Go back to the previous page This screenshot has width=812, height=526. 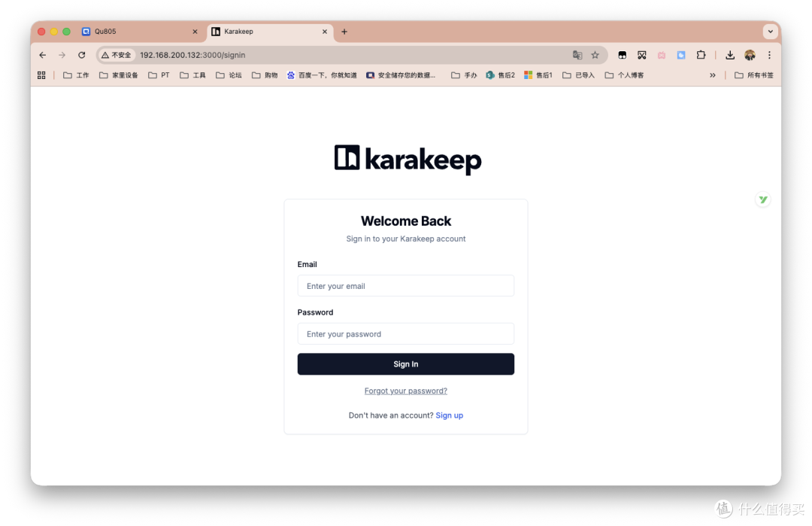(42, 55)
